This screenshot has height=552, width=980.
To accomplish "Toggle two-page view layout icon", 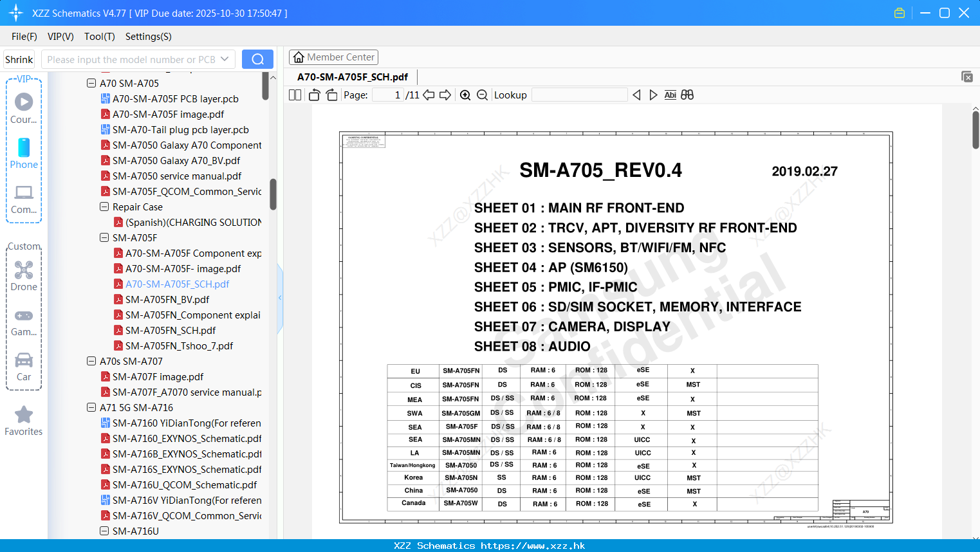I will click(x=295, y=95).
